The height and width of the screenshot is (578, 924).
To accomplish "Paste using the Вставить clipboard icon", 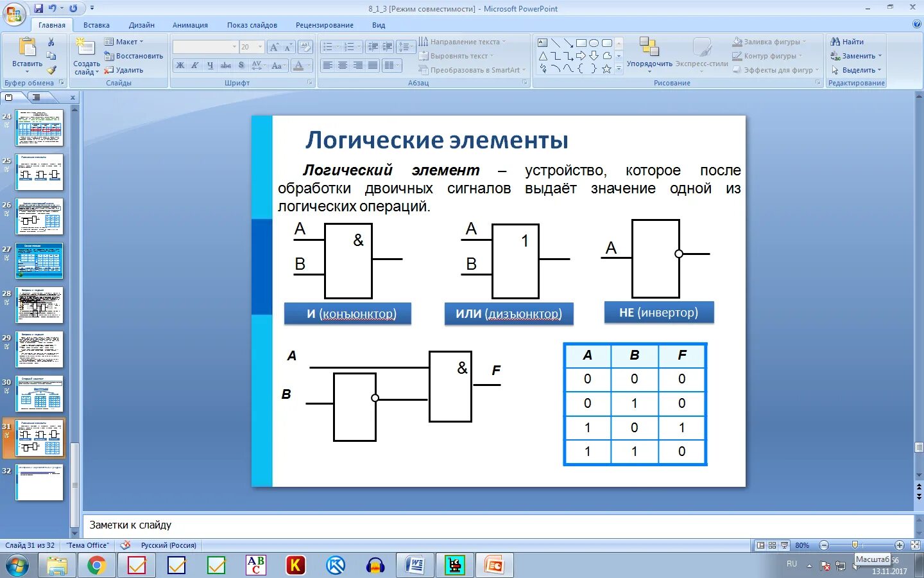I will click(x=28, y=48).
